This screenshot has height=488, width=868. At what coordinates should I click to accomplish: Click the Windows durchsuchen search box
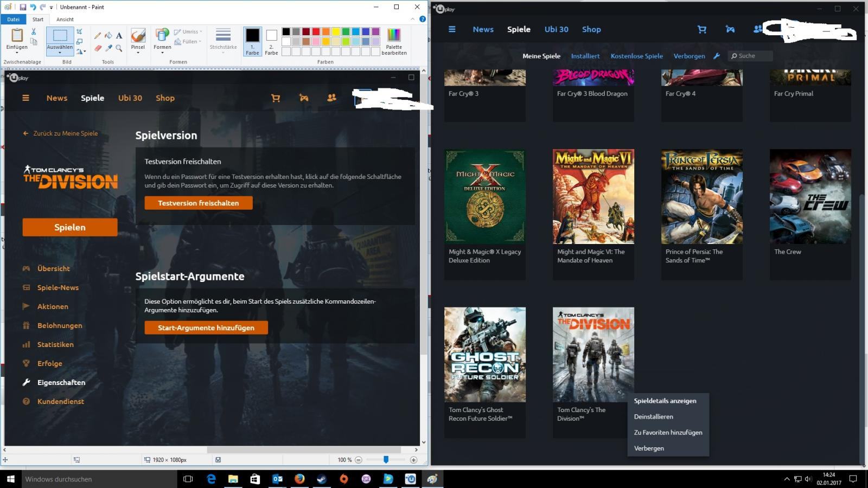click(99, 479)
